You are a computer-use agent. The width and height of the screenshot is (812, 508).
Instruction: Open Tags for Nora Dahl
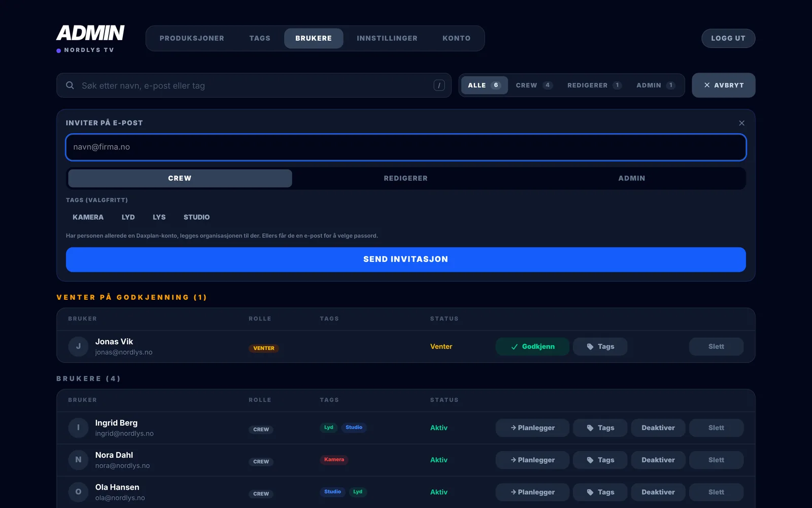[x=600, y=460]
